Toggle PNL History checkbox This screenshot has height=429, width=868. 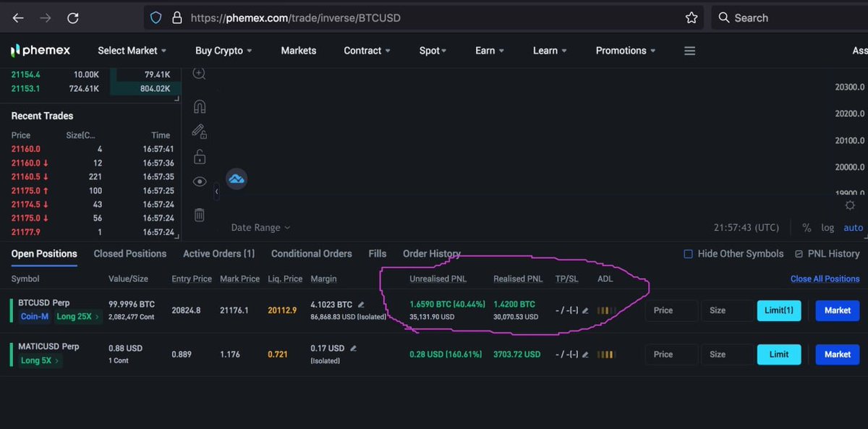click(799, 254)
